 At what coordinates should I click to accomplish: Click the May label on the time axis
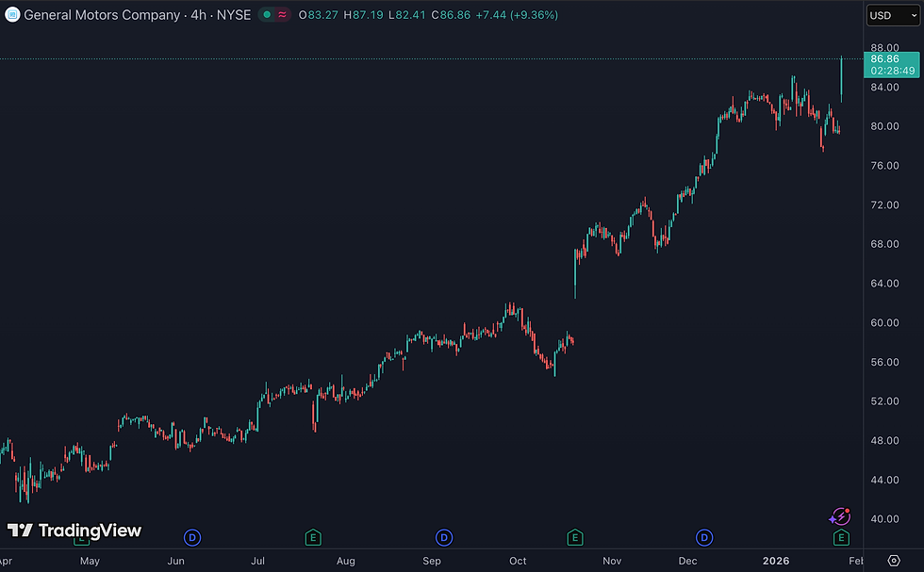click(x=90, y=561)
